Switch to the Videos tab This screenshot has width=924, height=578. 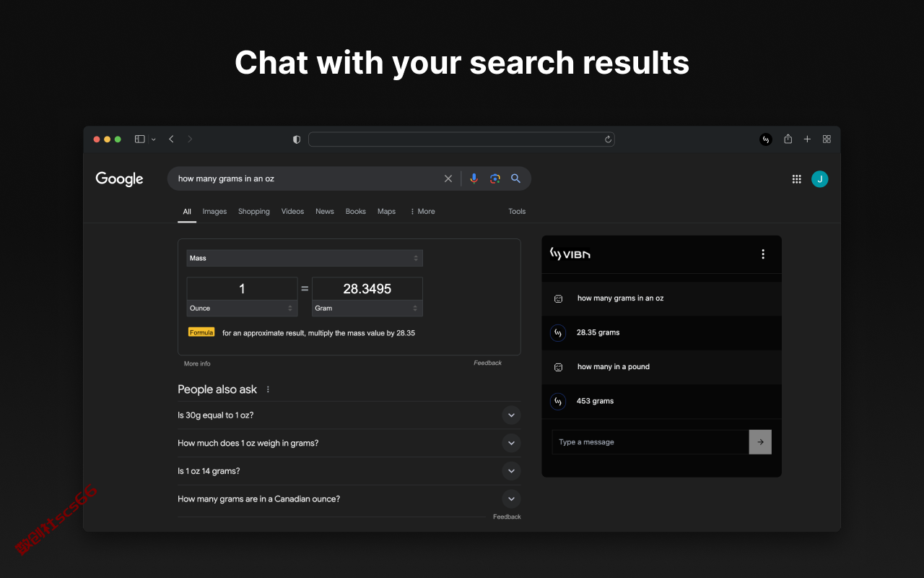coord(292,212)
